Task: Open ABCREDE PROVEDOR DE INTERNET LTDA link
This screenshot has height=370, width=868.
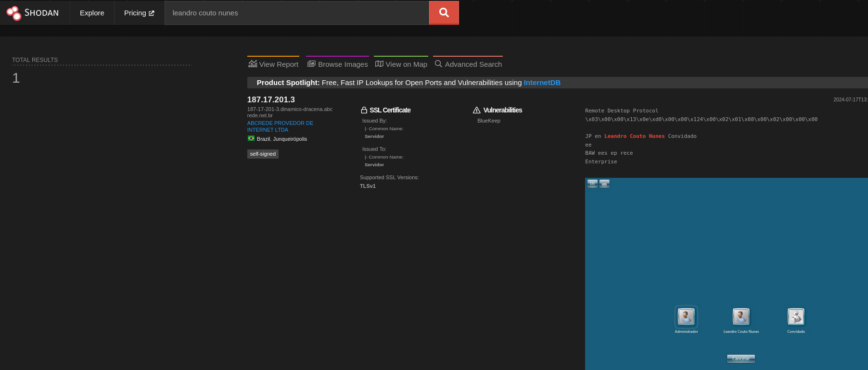Action: pos(280,126)
